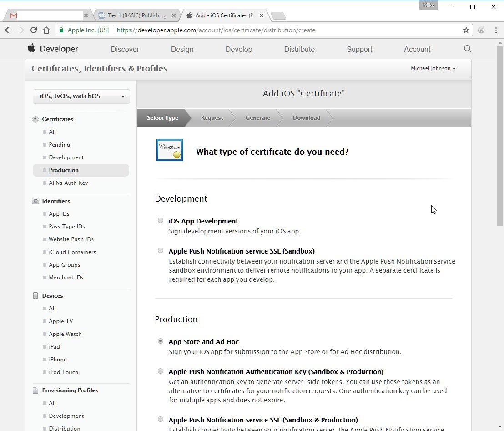Open Pass Type IDs

coord(67,227)
